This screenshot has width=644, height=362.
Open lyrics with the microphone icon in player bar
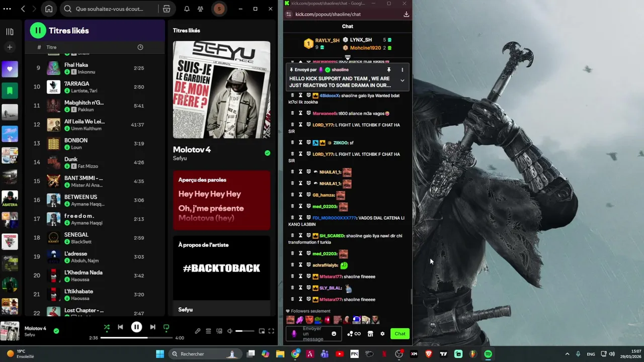tap(198, 331)
